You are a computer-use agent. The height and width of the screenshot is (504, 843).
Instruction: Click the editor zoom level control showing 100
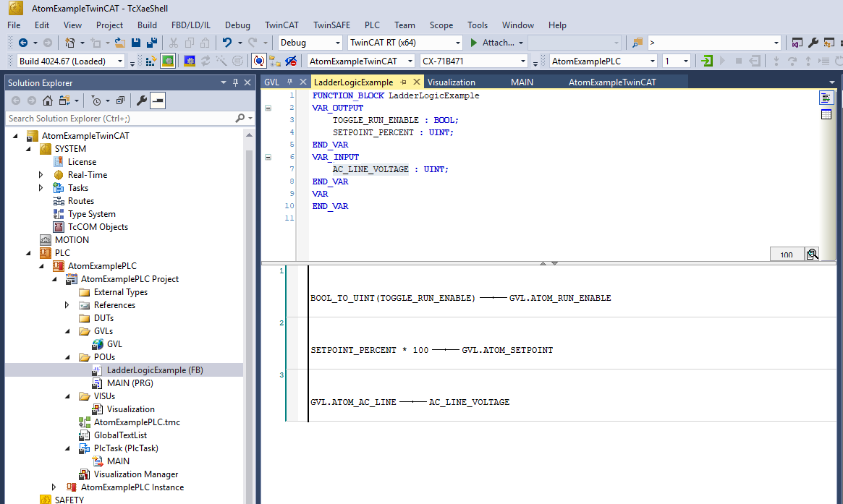point(787,254)
